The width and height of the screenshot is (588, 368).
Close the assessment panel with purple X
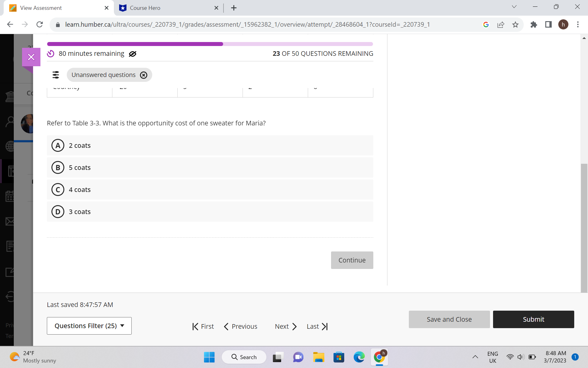31,57
